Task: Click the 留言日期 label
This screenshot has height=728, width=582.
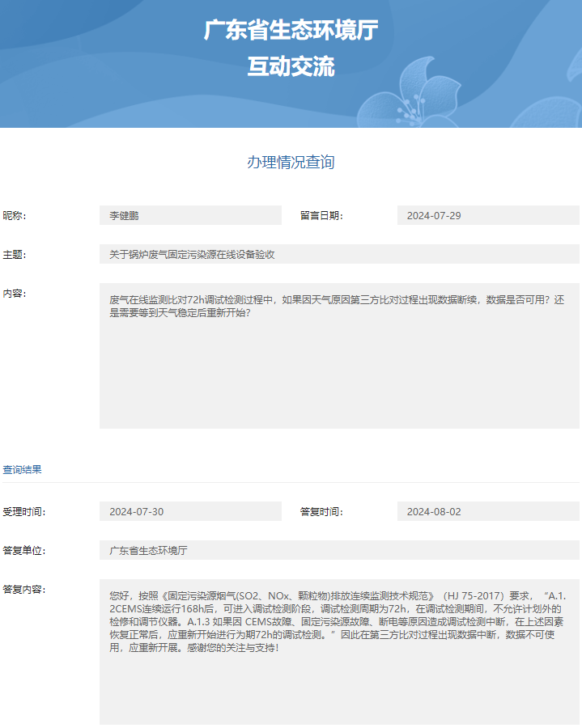Action: tap(321, 215)
